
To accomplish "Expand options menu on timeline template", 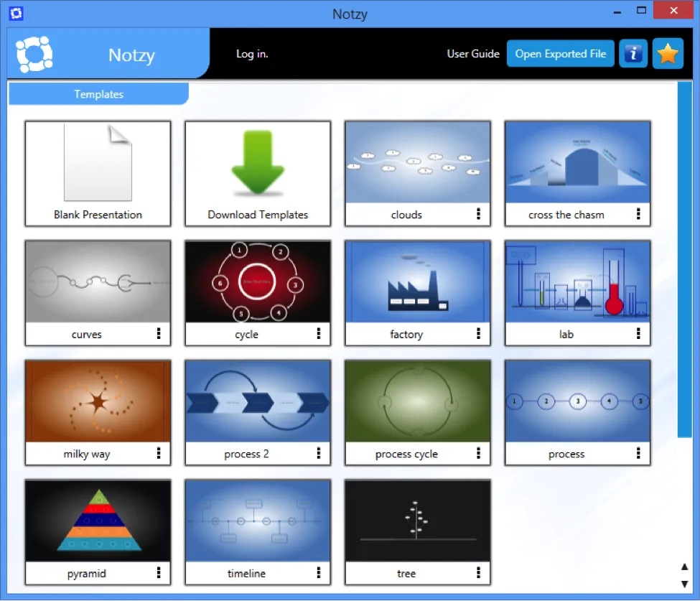I will (x=318, y=573).
